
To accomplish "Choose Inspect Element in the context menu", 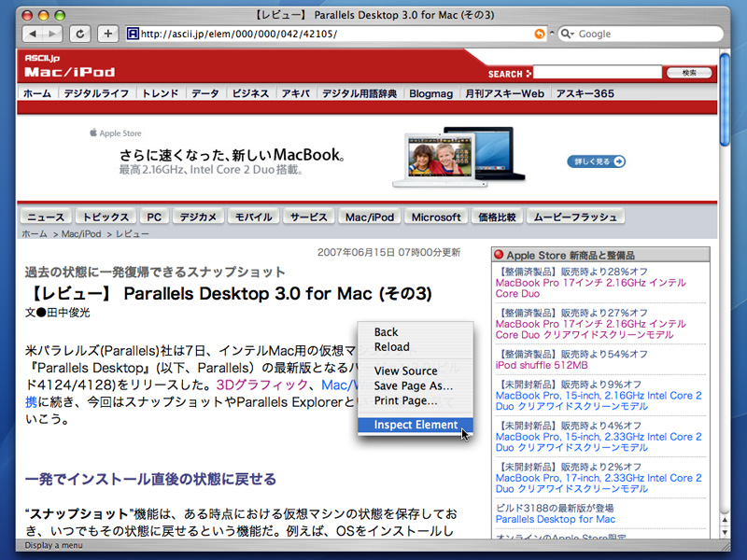I will [416, 425].
